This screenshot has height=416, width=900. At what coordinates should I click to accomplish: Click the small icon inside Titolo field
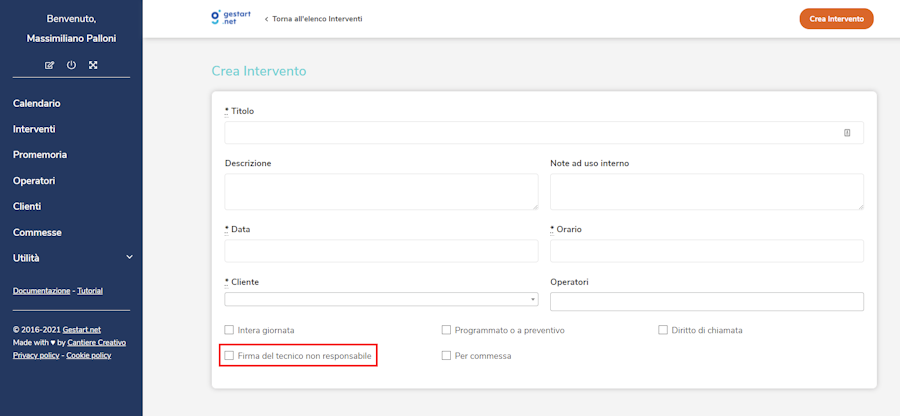point(847,133)
